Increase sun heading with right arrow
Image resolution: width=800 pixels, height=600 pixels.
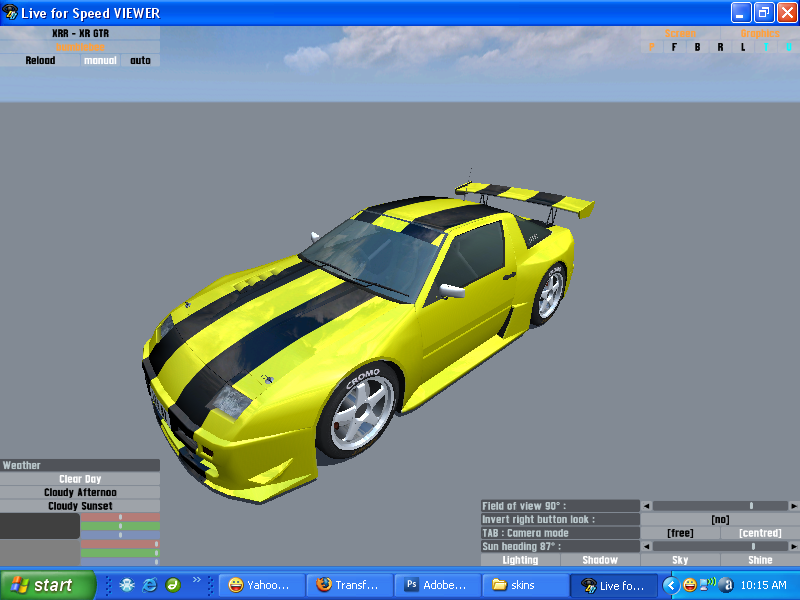[794, 546]
